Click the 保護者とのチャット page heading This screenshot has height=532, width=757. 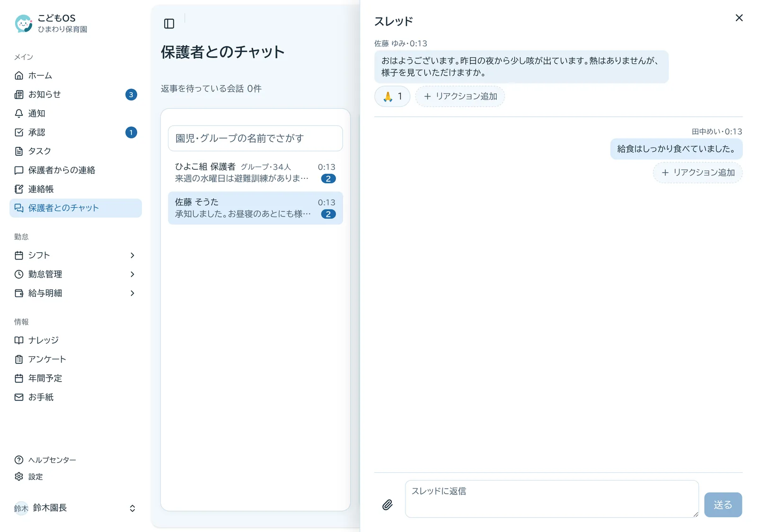click(x=223, y=52)
